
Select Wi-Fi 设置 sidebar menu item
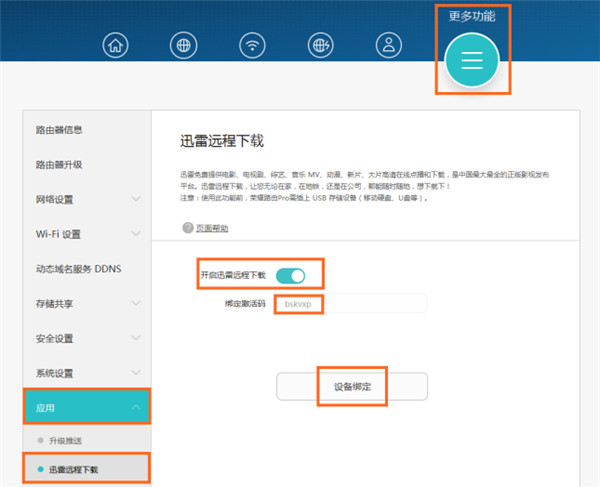tap(87, 234)
